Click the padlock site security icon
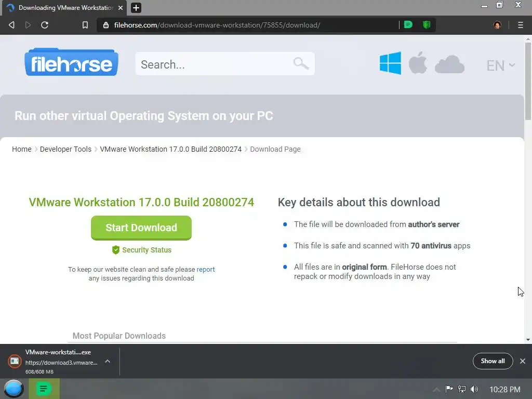Viewport: 532px width, 399px height. (106, 25)
